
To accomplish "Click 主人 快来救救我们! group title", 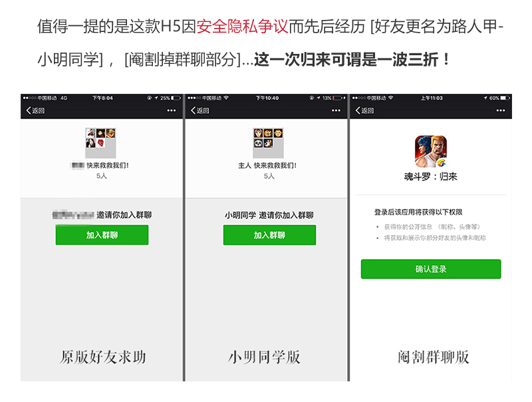I will [x=267, y=165].
